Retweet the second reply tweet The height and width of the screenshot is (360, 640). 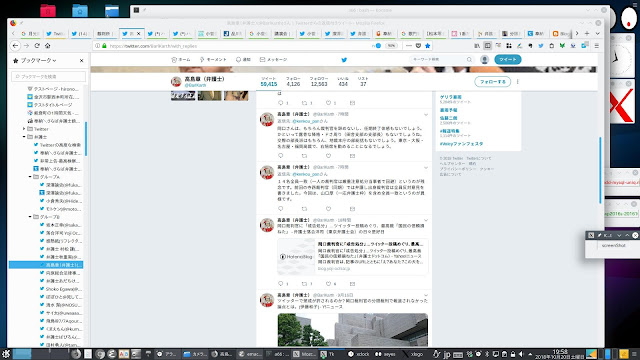(304, 209)
